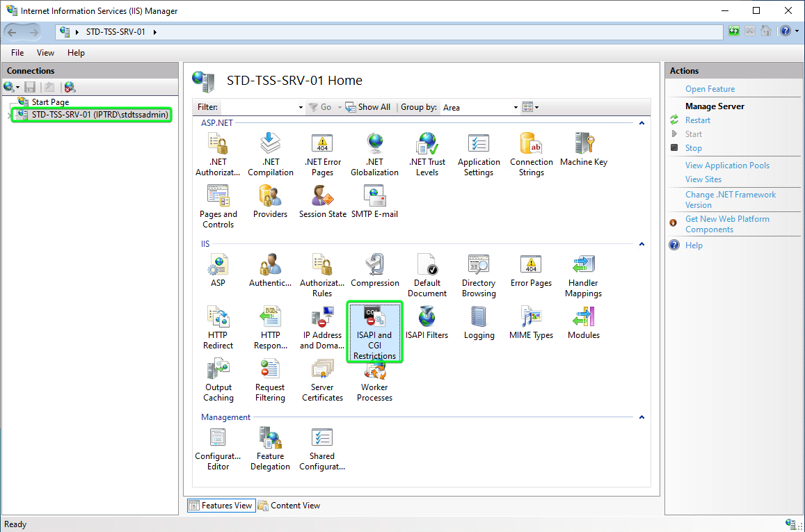805x532 pixels.
Task: Open .NET Error Pages feature
Action: 322,154
